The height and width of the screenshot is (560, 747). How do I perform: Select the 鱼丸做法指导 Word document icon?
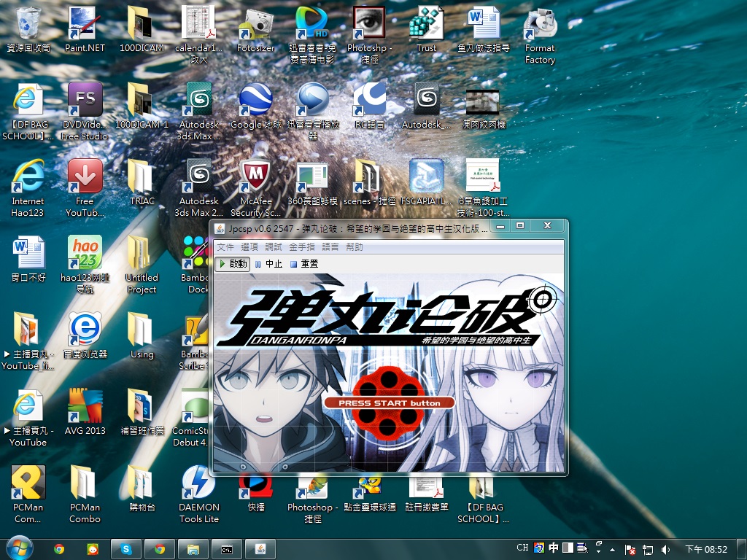pos(484,29)
